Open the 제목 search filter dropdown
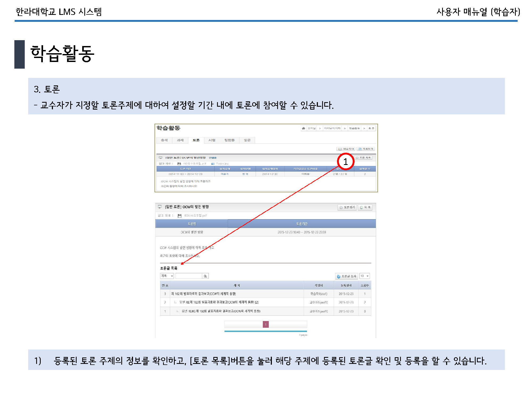Viewport: 532px width, 399px height. 167,276
